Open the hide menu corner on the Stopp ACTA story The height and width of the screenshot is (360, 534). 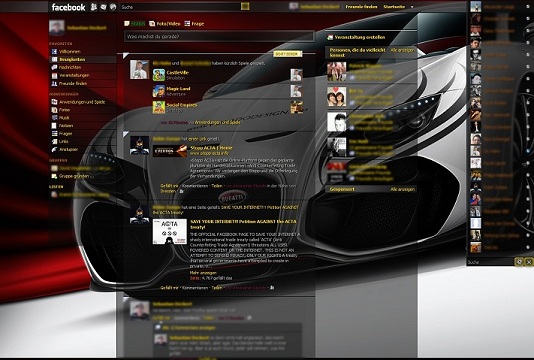[x=126, y=134]
